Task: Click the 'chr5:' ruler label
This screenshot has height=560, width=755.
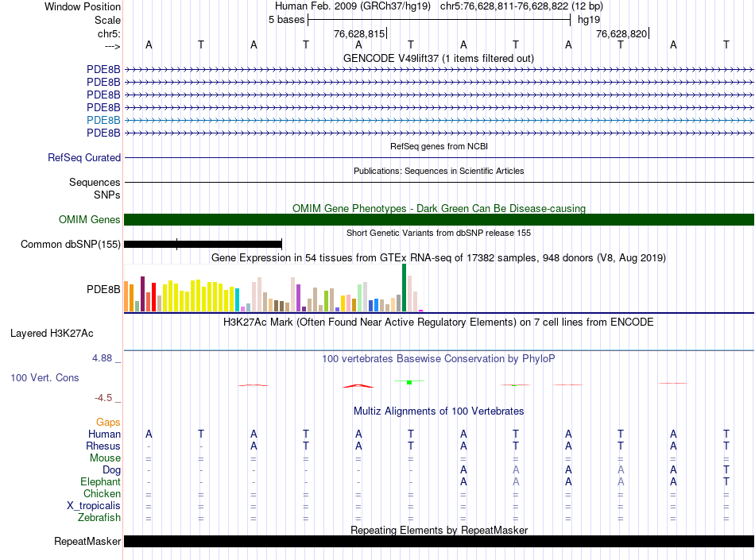Action: [109, 33]
